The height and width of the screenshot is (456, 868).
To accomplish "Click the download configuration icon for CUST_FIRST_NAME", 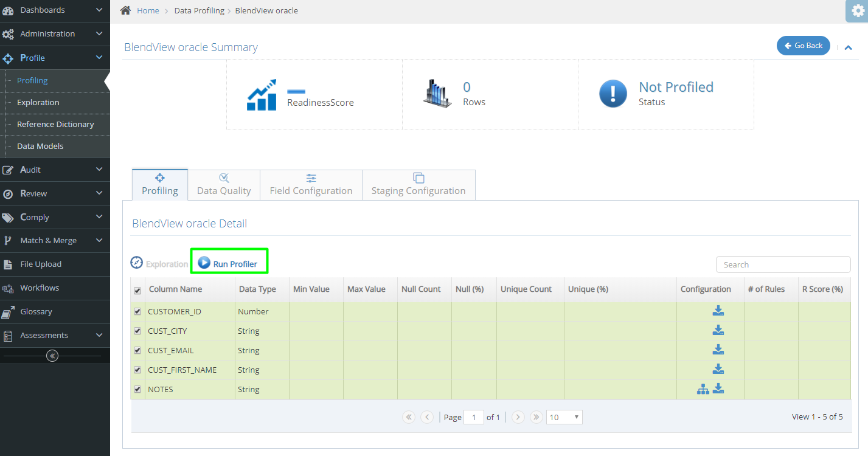I will point(718,369).
